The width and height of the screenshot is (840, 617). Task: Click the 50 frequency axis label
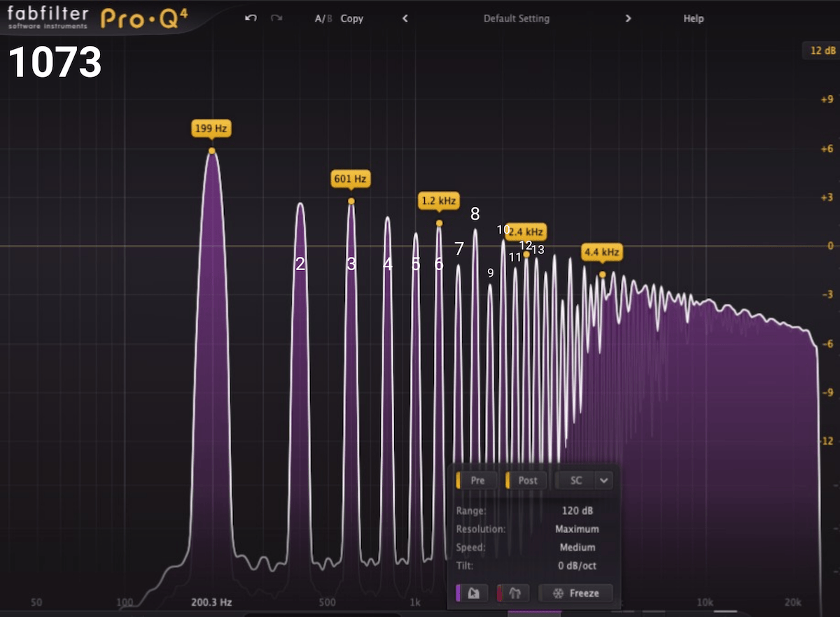[x=37, y=602]
